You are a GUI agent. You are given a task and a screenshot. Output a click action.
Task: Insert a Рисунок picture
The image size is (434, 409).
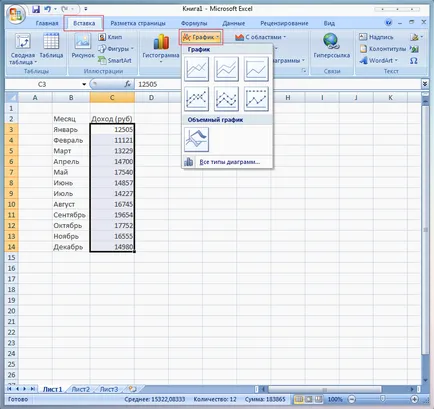tap(83, 46)
